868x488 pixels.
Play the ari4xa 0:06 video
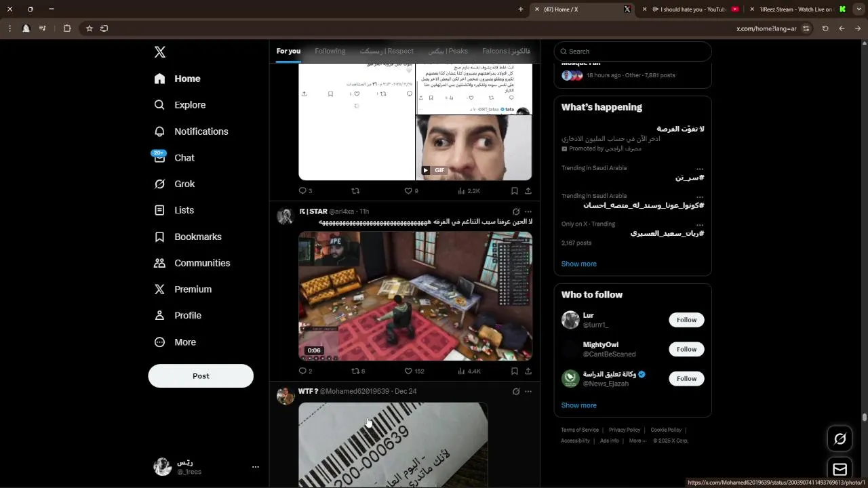[416, 296]
